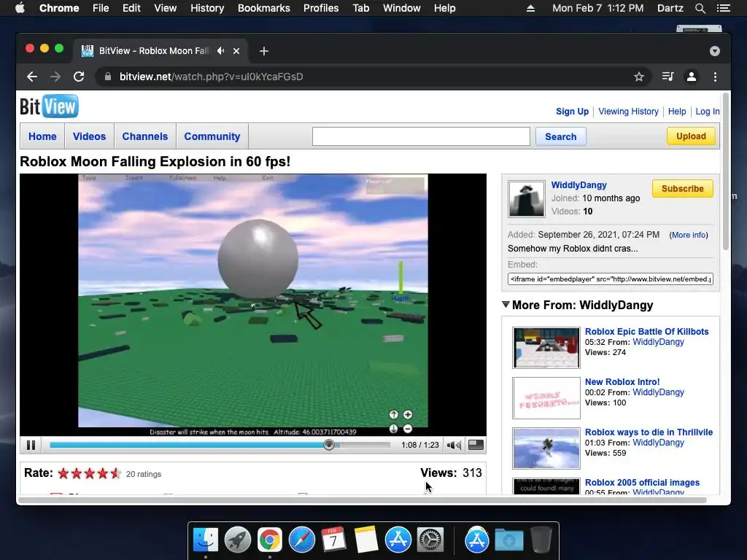Viewport: 747px width, 560px height.
Task: Open Spotlight search in menu bar
Action: click(x=700, y=8)
